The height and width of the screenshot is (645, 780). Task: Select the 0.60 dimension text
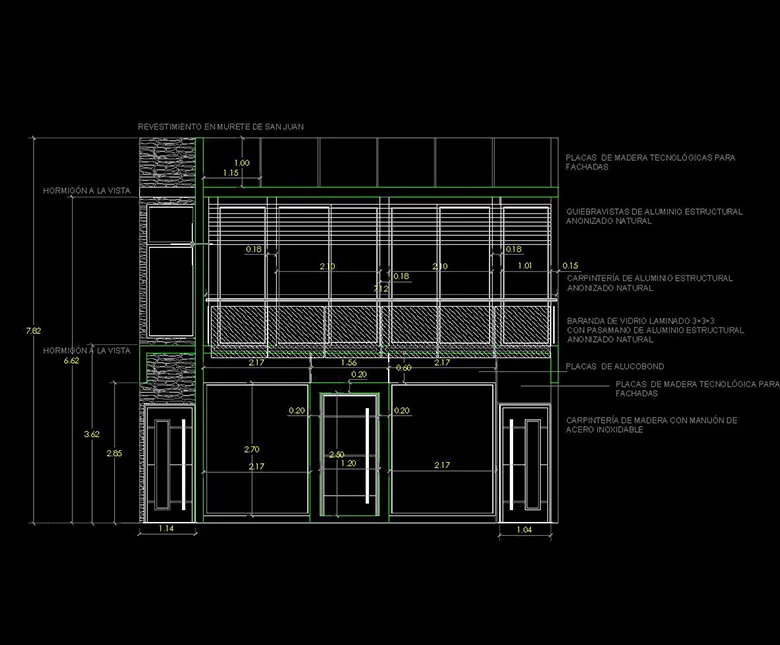pyautogui.click(x=403, y=368)
